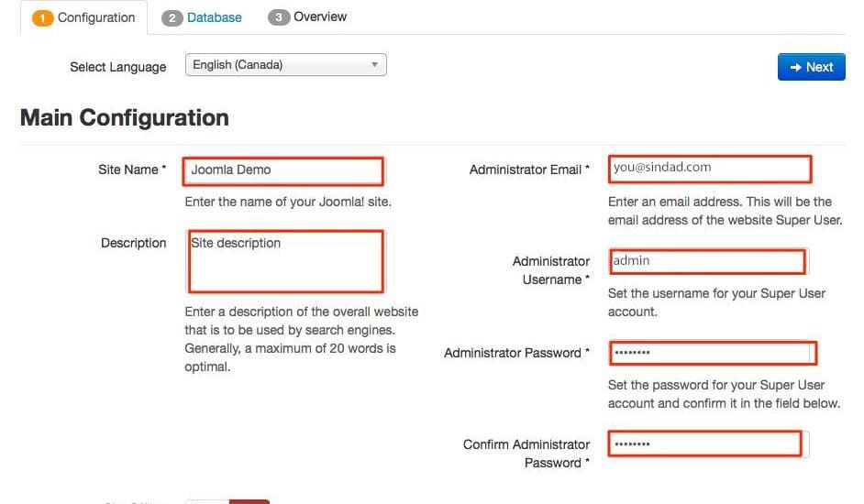Click the orange step 1 badge
The height and width of the screenshot is (504, 864).
tap(42, 17)
